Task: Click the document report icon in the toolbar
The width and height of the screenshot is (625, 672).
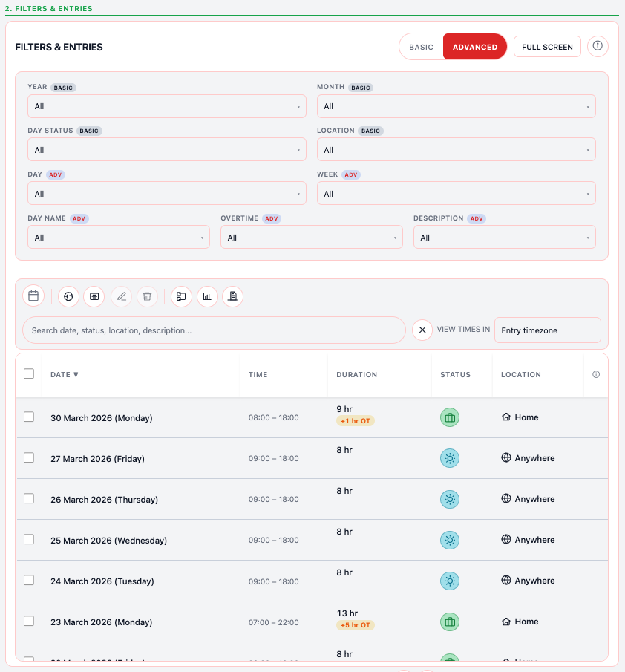Action: (232, 296)
